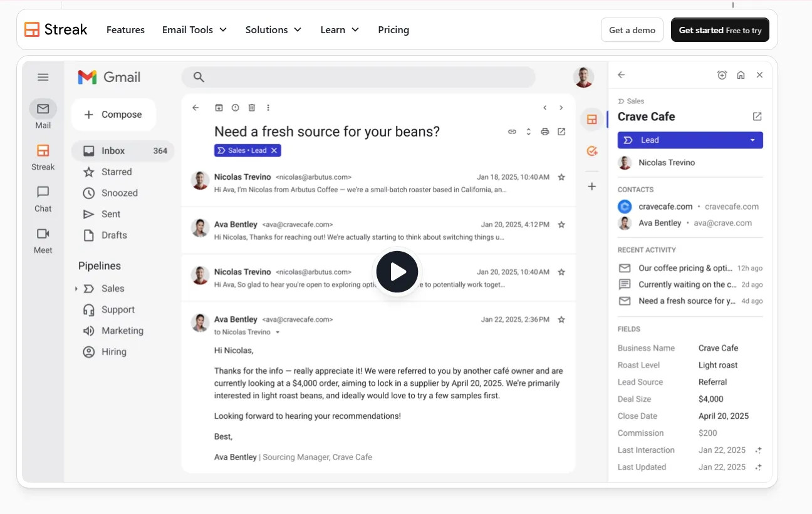Delete the email with trash icon

pyautogui.click(x=252, y=108)
